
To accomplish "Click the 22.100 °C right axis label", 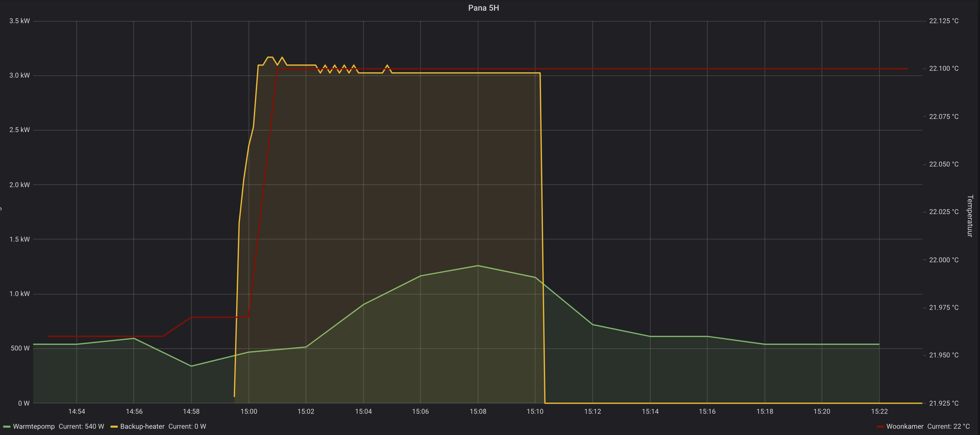I will (x=943, y=69).
